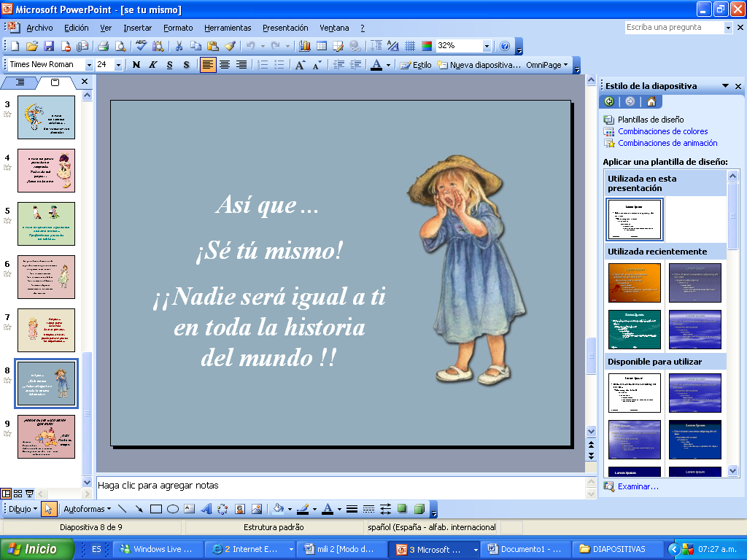The width and height of the screenshot is (747, 560).
Task: Select the Rectangle shape tool
Action: [155, 509]
